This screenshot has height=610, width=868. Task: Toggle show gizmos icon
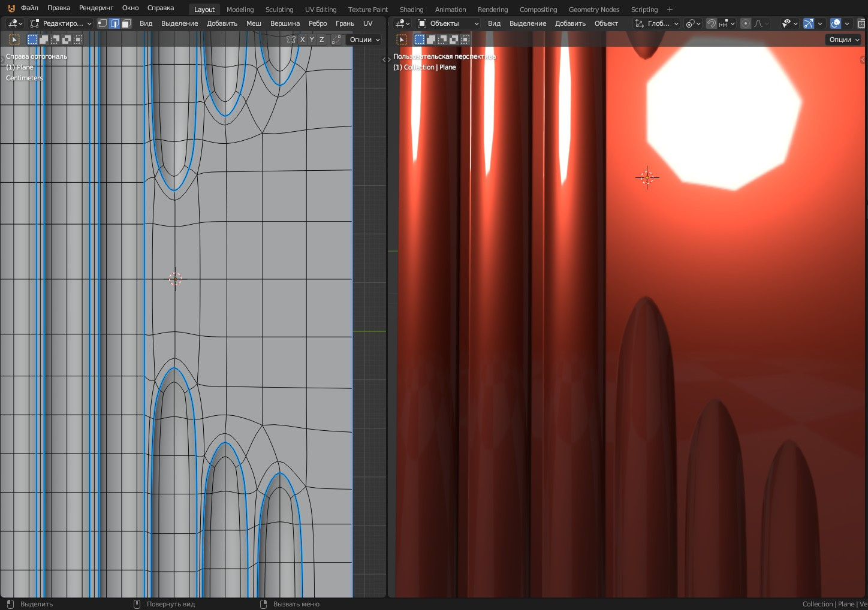(x=809, y=23)
